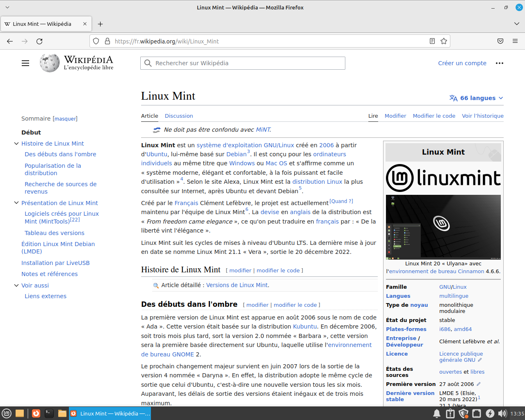
Task: Click Créer un compte link
Action: (462, 63)
